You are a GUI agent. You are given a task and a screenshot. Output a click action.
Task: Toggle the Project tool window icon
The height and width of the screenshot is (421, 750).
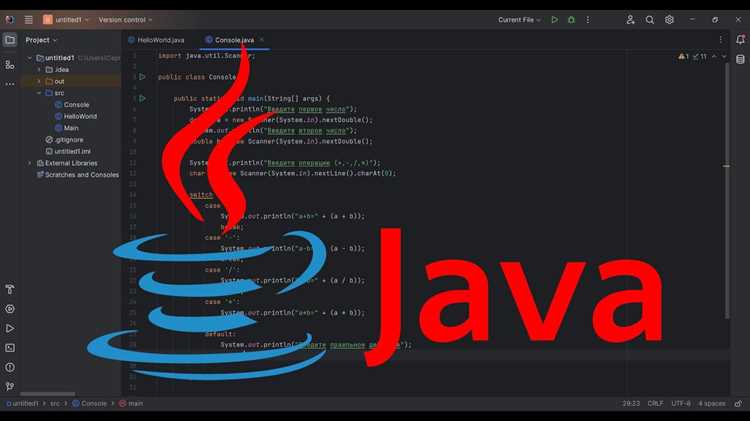10,40
